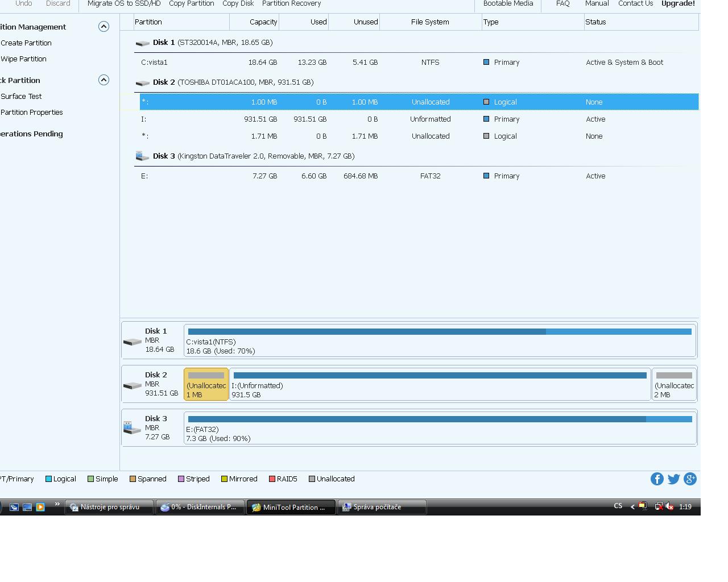This screenshot has width=728, height=582.
Task: Open Bootable Media builder
Action: pyautogui.click(x=508, y=3)
